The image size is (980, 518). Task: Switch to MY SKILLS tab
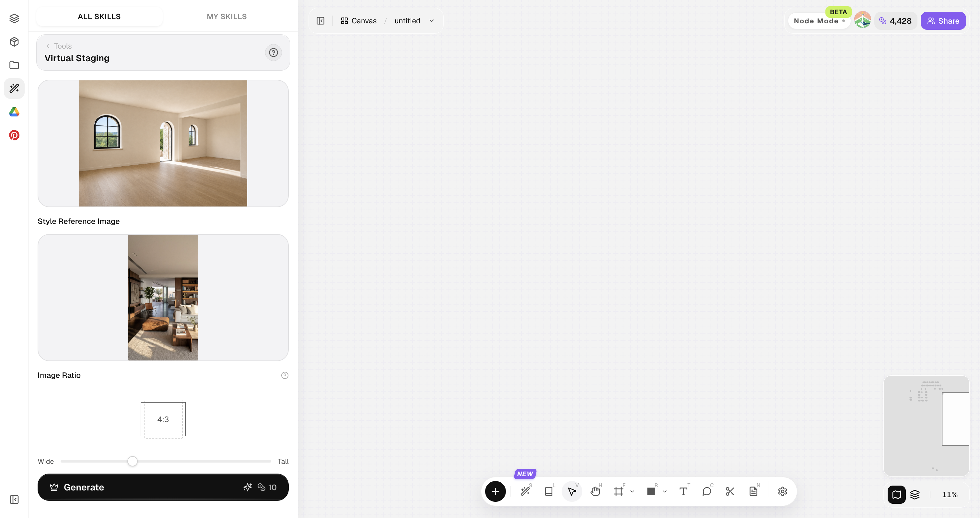(x=227, y=16)
